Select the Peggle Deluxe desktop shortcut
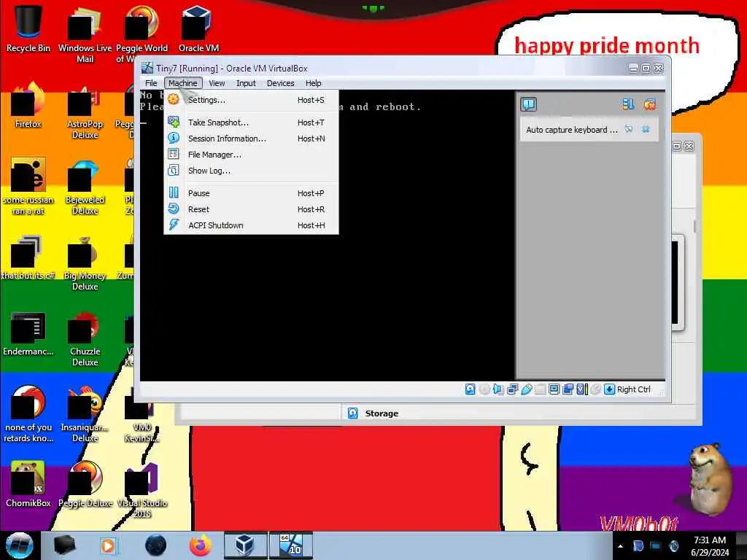Viewport: 747px width, 560px height. pos(85,483)
